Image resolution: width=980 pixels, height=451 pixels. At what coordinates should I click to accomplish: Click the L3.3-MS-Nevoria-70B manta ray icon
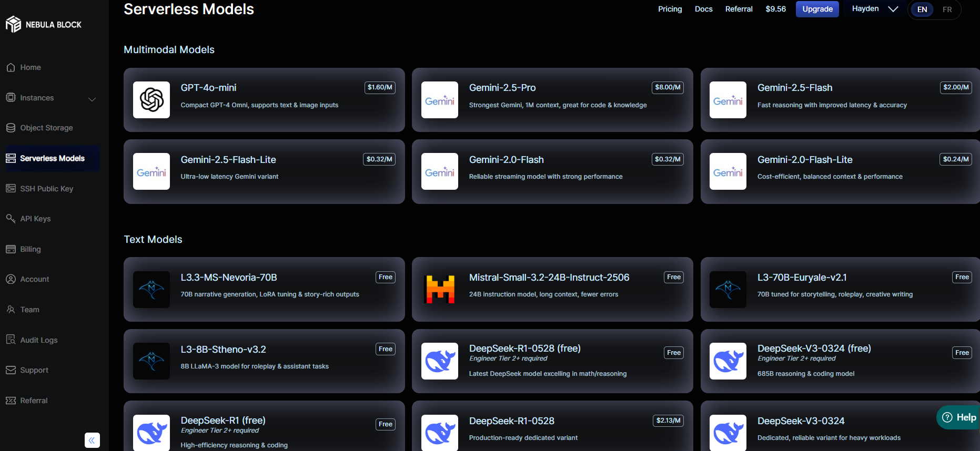(151, 290)
